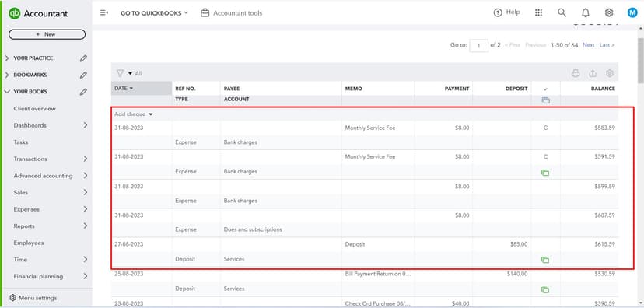Toggle reconcile status C on $591.59 row
This screenshot has width=644, height=308.
pos(545,156)
